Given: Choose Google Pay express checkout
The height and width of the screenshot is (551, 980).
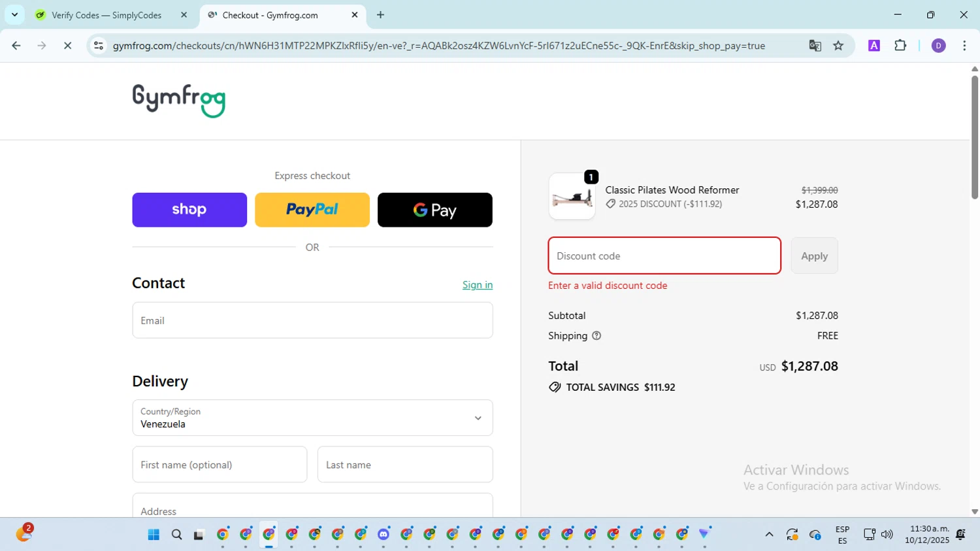Looking at the screenshot, I should coord(435,210).
